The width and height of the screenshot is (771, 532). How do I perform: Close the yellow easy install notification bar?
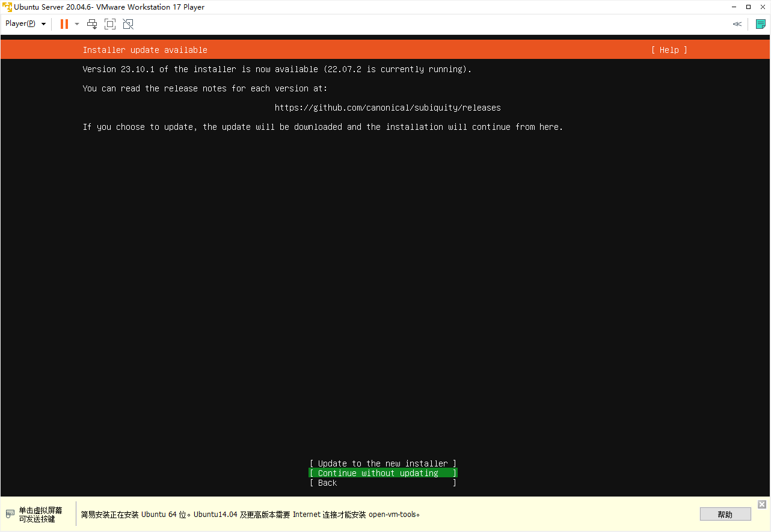pyautogui.click(x=762, y=504)
